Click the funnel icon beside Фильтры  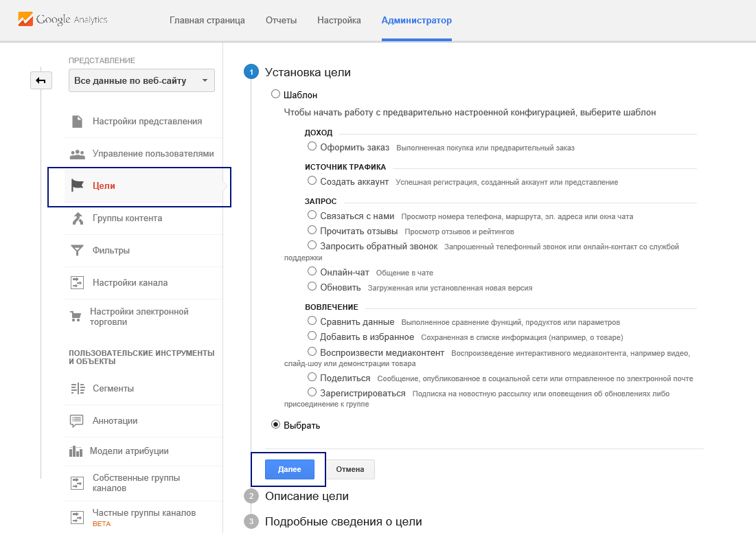point(77,250)
